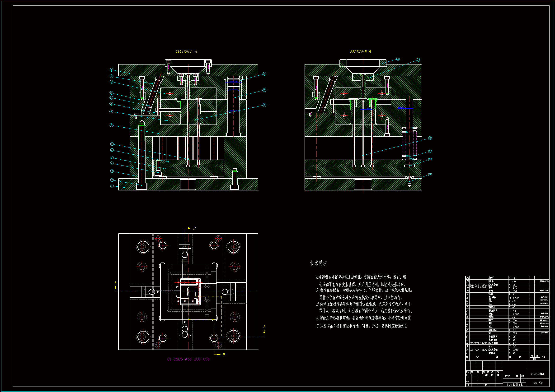Select part balloon number 8
555x392 pixels.
pyautogui.click(x=111, y=125)
